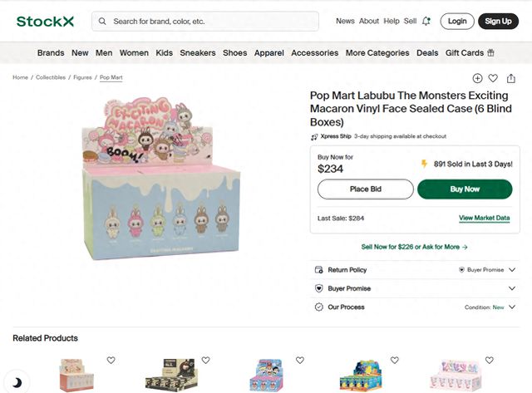Screen dimensions: 532x393
Task: Click the plus circle add icon
Action: [x=477, y=78]
